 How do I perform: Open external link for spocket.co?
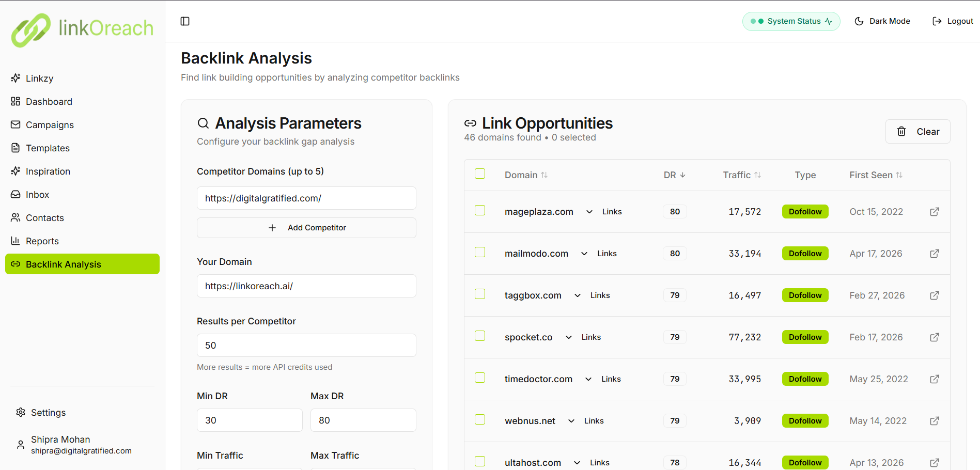pos(934,337)
